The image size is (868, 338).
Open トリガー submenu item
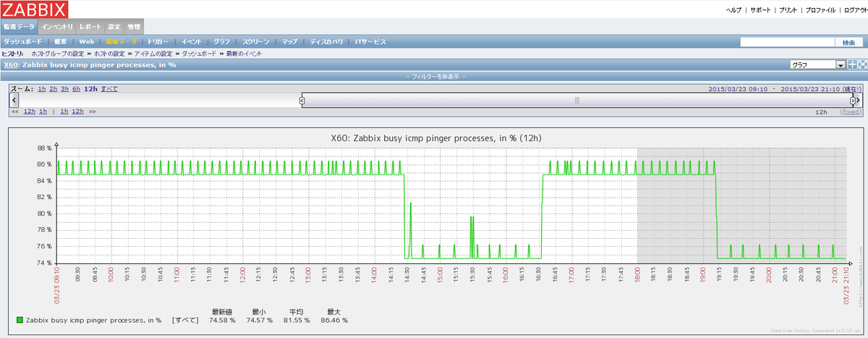click(158, 42)
